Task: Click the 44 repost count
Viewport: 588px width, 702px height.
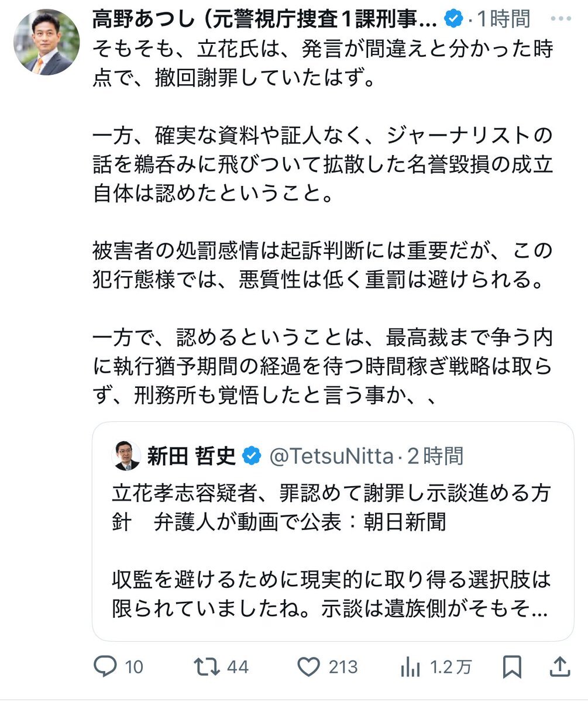Action: (238, 666)
